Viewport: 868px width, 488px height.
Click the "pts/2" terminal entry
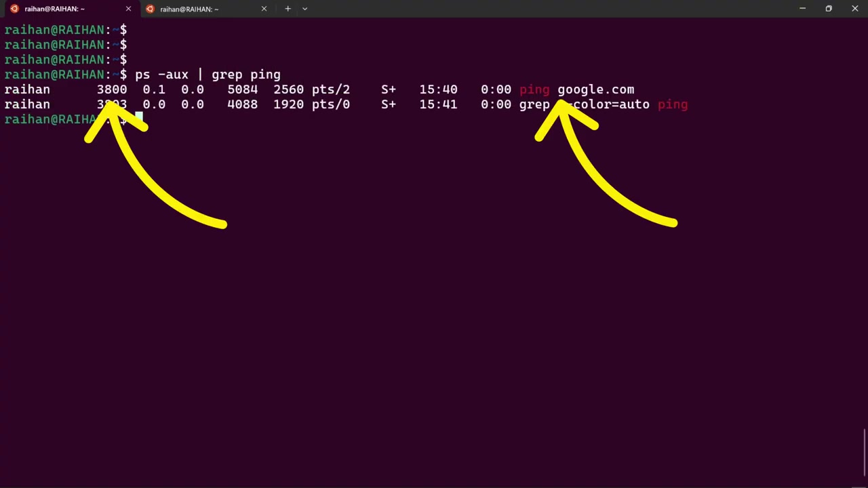coord(331,89)
